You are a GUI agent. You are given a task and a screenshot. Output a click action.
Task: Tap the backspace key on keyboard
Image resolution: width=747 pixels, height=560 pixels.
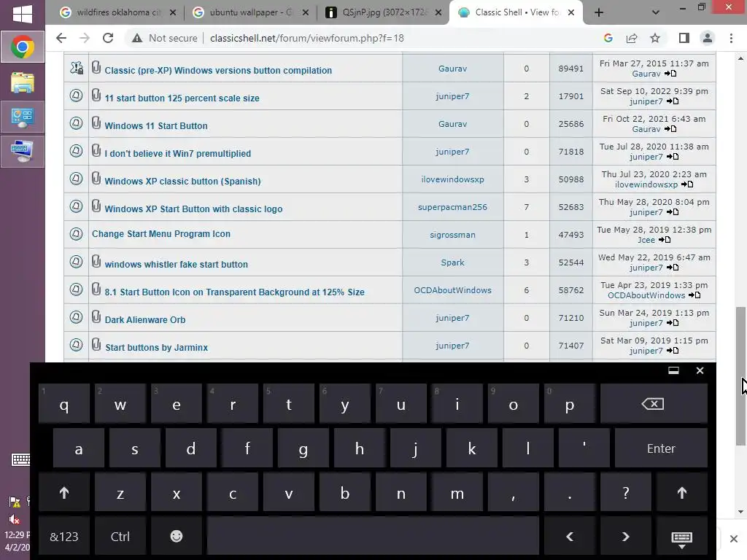pos(654,404)
